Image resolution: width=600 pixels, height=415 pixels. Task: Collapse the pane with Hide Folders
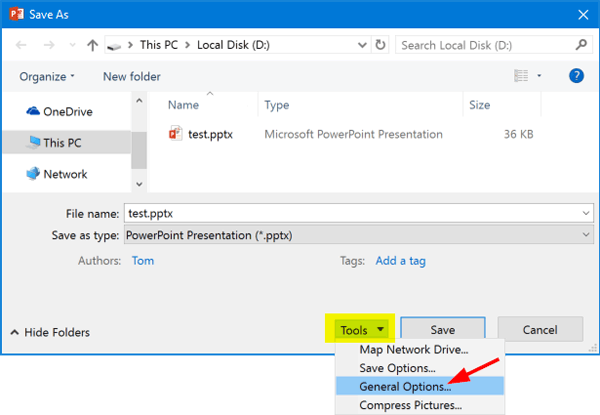[50, 332]
